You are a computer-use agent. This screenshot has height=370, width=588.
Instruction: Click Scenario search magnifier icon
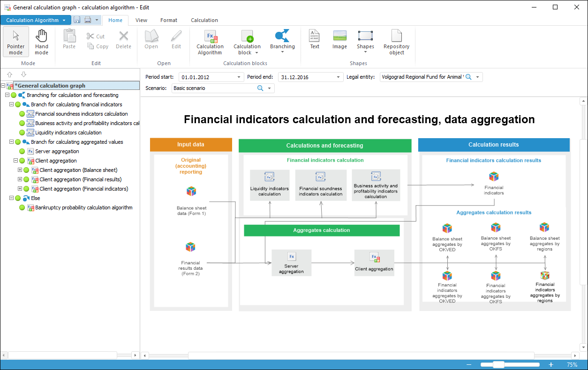coord(260,88)
